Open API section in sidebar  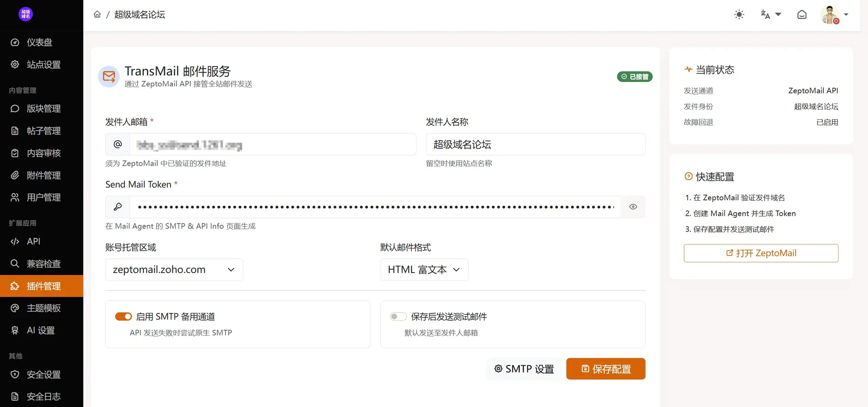point(42,241)
